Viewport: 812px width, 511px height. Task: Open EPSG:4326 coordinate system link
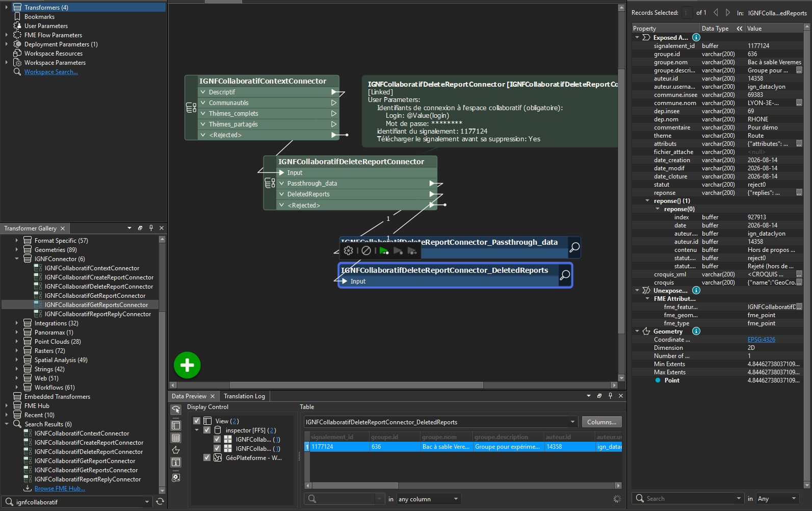click(761, 339)
